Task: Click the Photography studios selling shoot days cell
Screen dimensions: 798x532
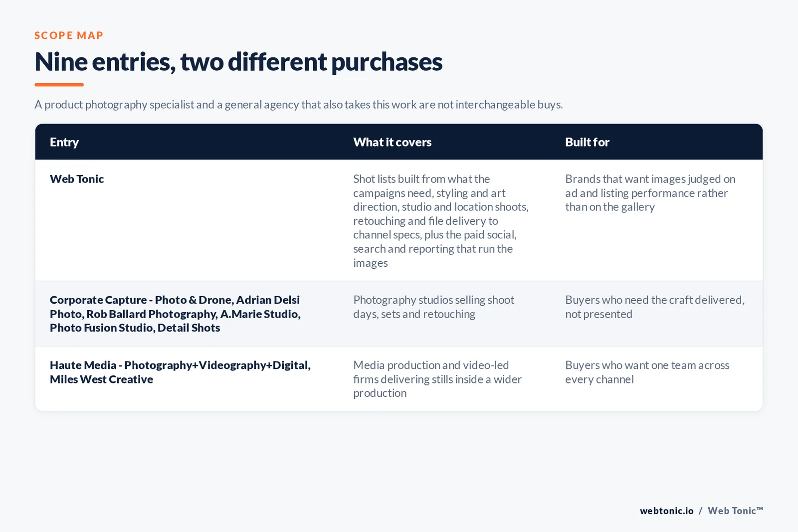Action: [433, 307]
